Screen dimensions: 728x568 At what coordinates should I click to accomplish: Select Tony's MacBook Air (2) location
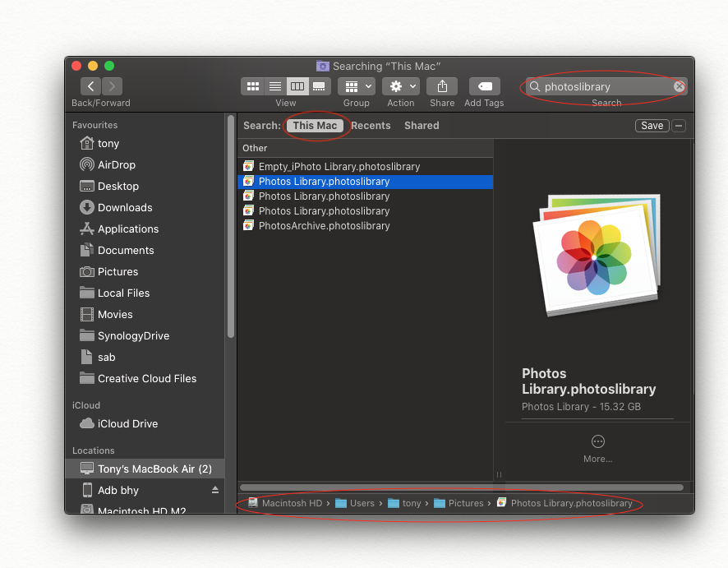[145, 469]
